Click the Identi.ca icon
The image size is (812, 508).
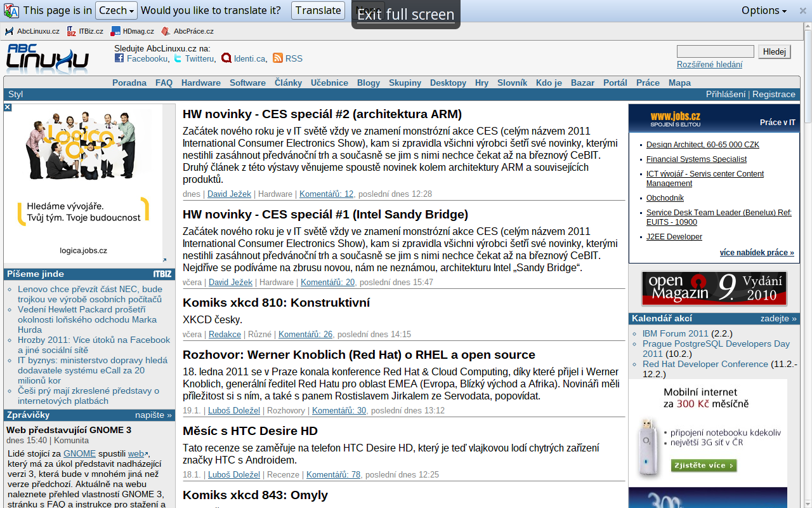(226, 58)
